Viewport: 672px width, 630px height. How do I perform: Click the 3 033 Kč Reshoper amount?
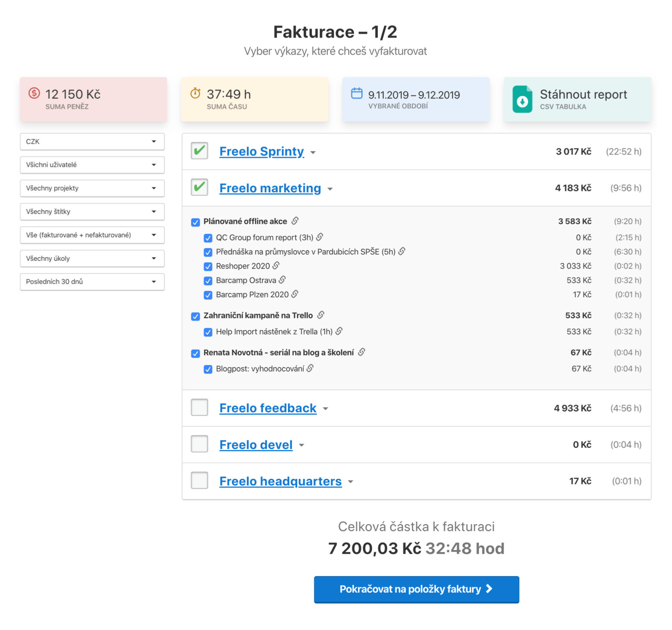(576, 266)
